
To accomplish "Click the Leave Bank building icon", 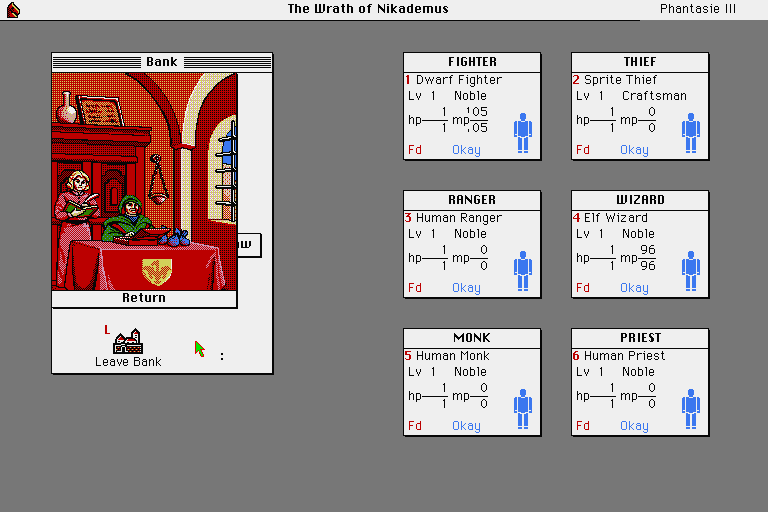I will click(128, 341).
